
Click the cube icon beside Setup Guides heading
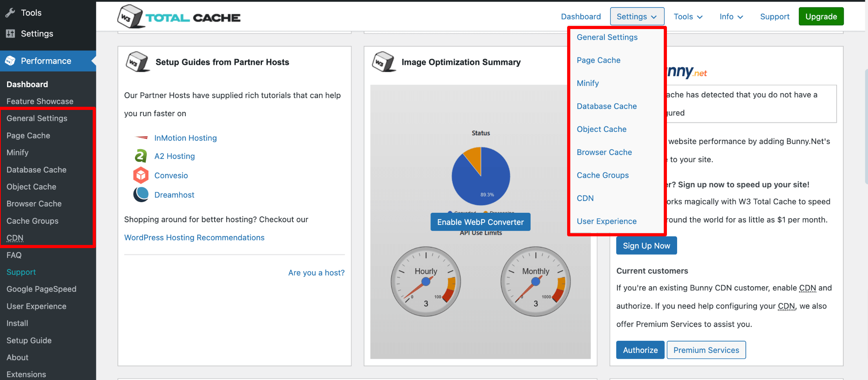pyautogui.click(x=137, y=62)
